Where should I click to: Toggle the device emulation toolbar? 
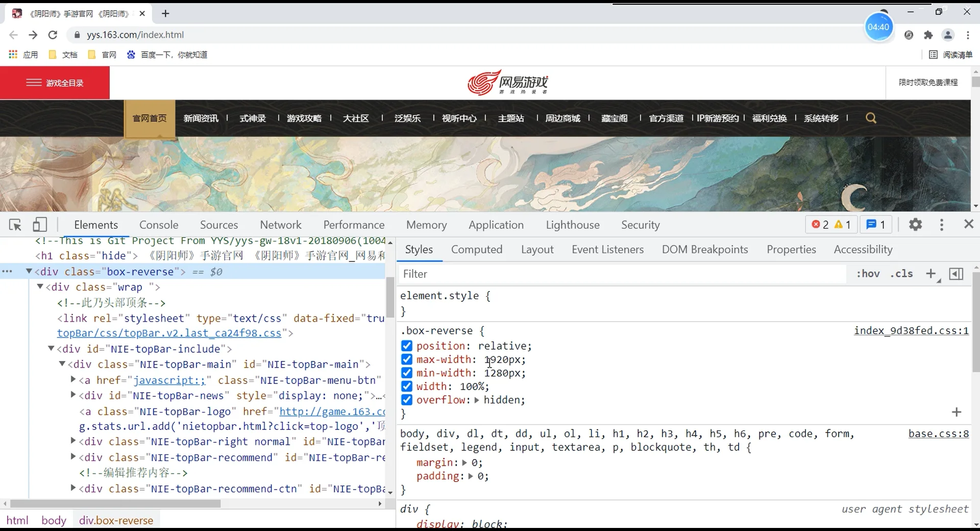pyautogui.click(x=40, y=225)
